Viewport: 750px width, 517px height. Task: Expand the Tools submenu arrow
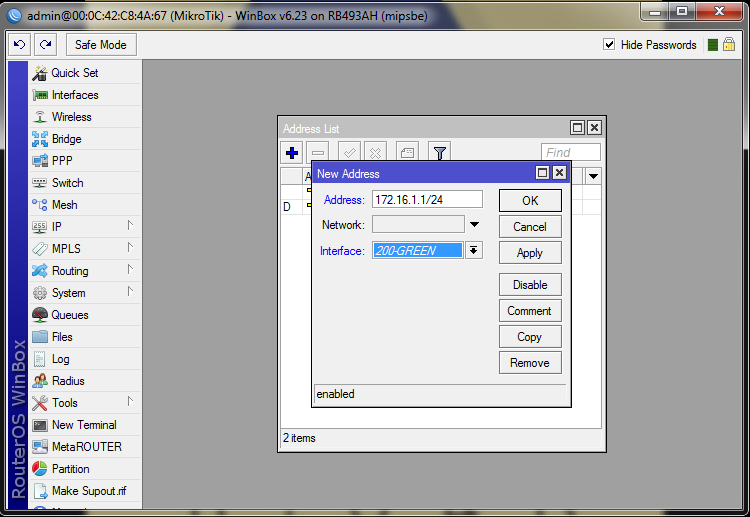[130, 401]
